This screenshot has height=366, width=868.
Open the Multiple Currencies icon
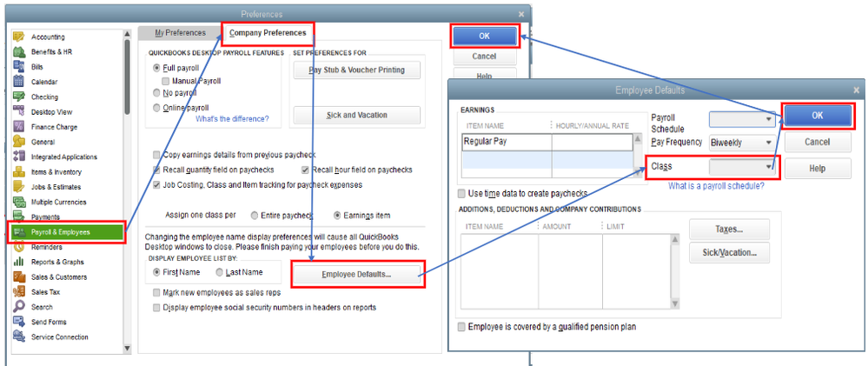19,202
